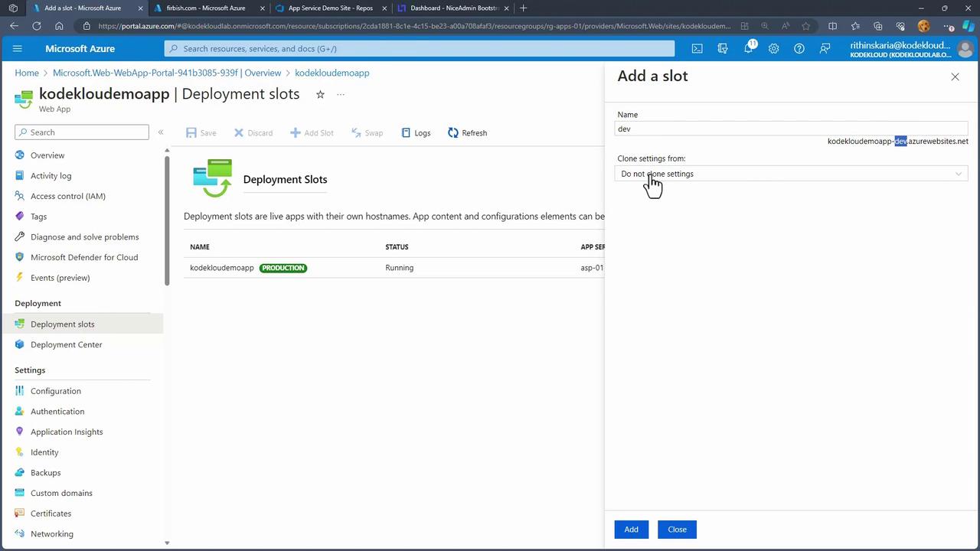Open the directories and subscriptions filter icon
980x551 pixels.
[x=723, y=48]
